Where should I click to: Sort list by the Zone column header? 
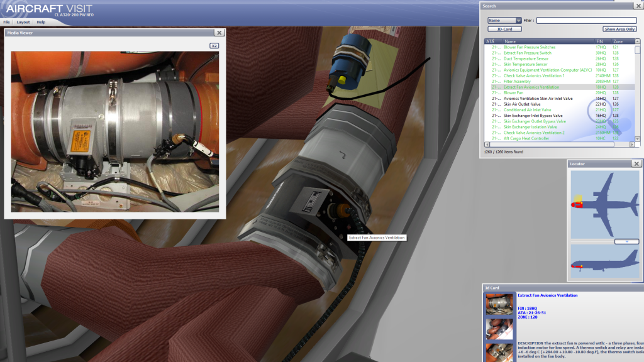point(623,41)
